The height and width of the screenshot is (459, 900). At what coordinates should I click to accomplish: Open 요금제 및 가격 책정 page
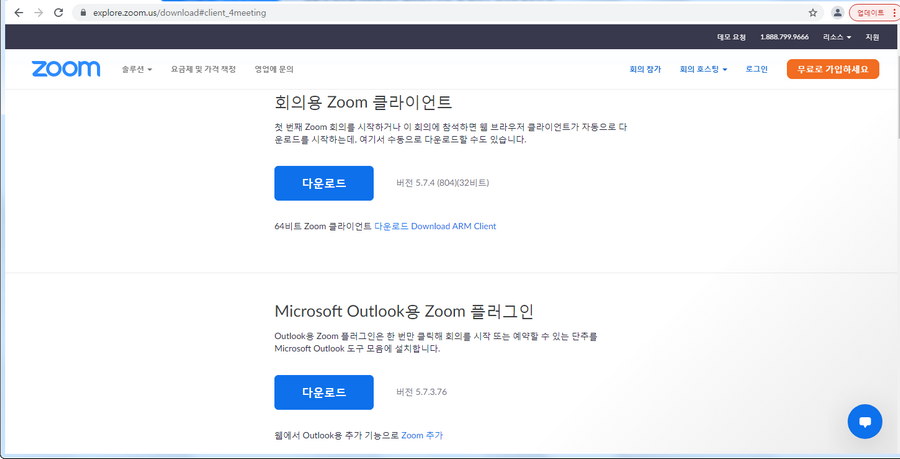click(203, 69)
